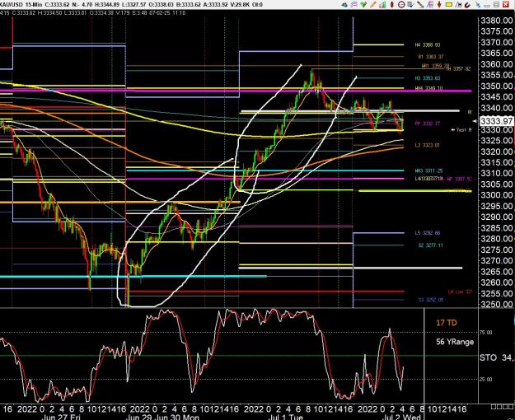Viewport: 515px width, 420px height.
Task: Toggle the magnet snap icon
Action: pyautogui.click(x=467, y=5)
